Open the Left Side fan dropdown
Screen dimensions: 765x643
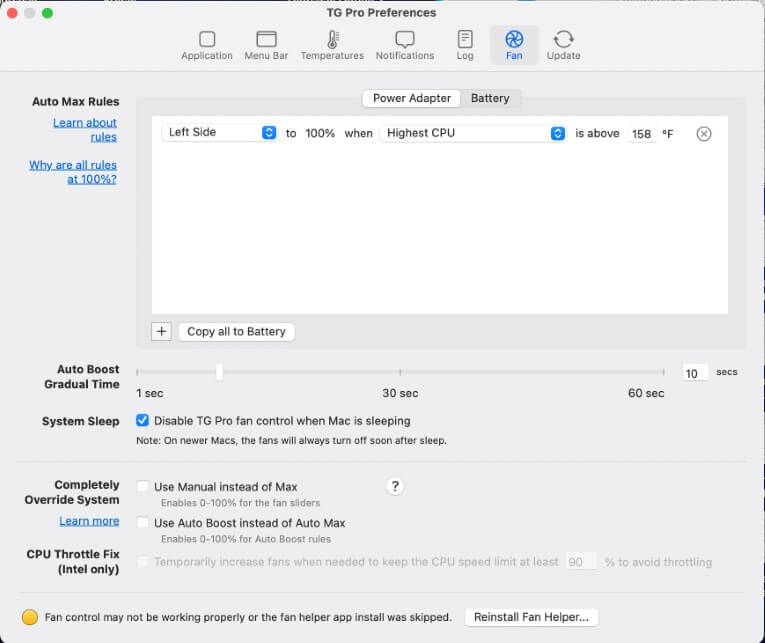220,133
